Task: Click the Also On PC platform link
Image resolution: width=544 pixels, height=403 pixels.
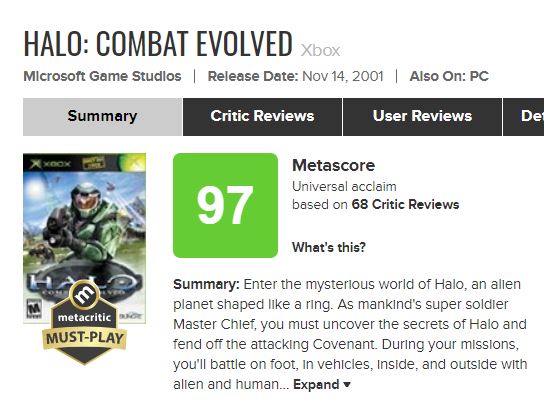Action: pyautogui.click(x=479, y=76)
